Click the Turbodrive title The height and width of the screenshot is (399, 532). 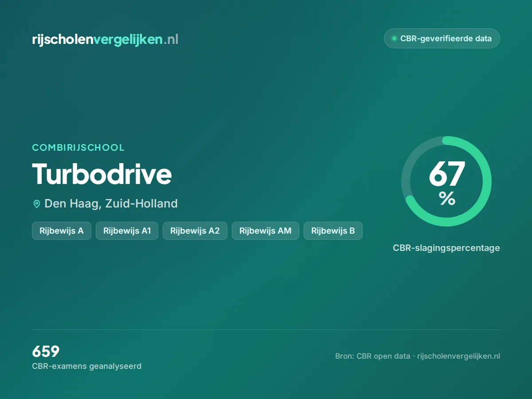[x=102, y=174]
